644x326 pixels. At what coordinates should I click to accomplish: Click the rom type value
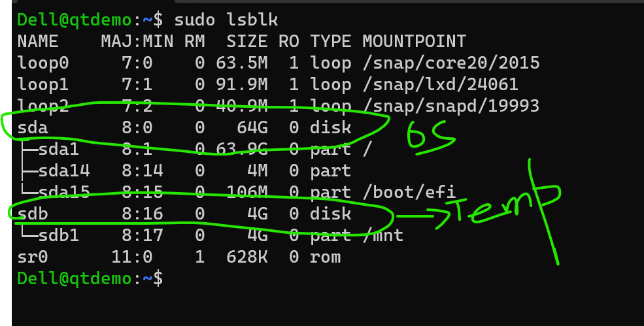click(326, 257)
